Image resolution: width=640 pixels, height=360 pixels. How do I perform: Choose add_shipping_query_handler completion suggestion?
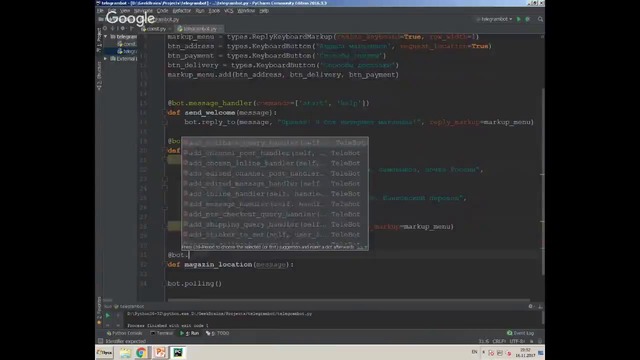pyautogui.click(x=275, y=224)
